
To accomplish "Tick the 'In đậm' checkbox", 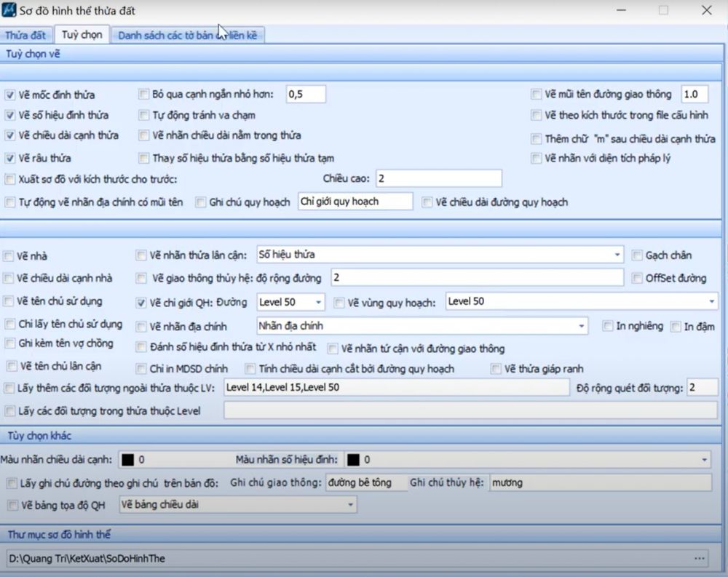I will 676,327.
